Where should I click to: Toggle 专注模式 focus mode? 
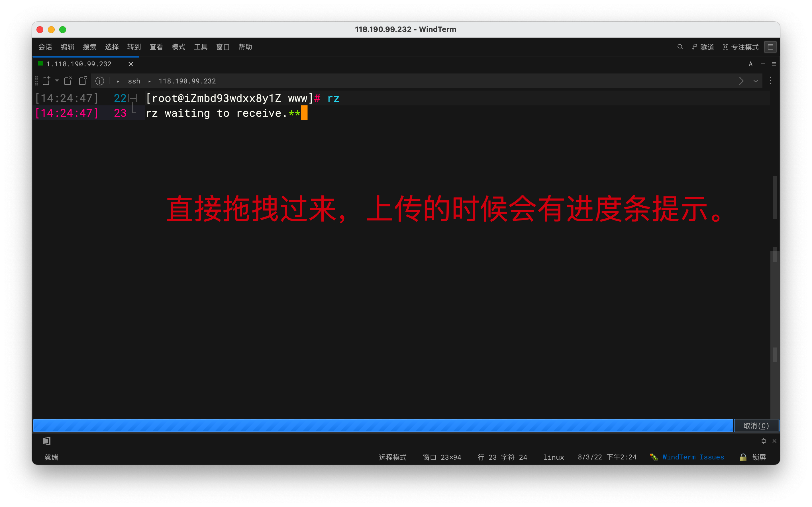coord(740,47)
